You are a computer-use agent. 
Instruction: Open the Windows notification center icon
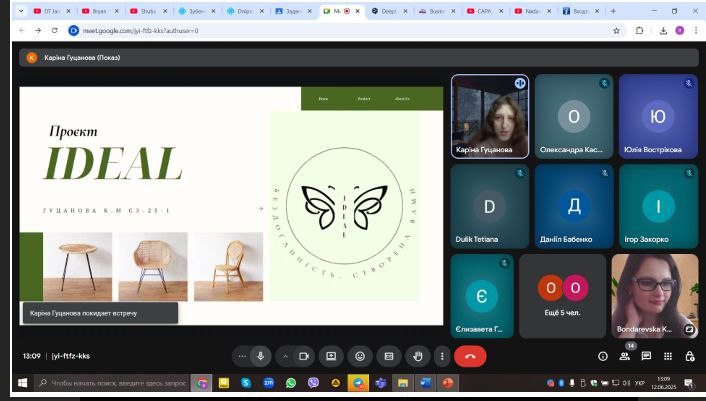pyautogui.click(x=688, y=383)
